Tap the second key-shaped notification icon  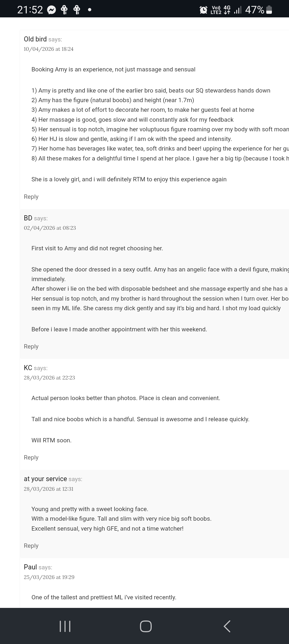pyautogui.click(x=76, y=10)
